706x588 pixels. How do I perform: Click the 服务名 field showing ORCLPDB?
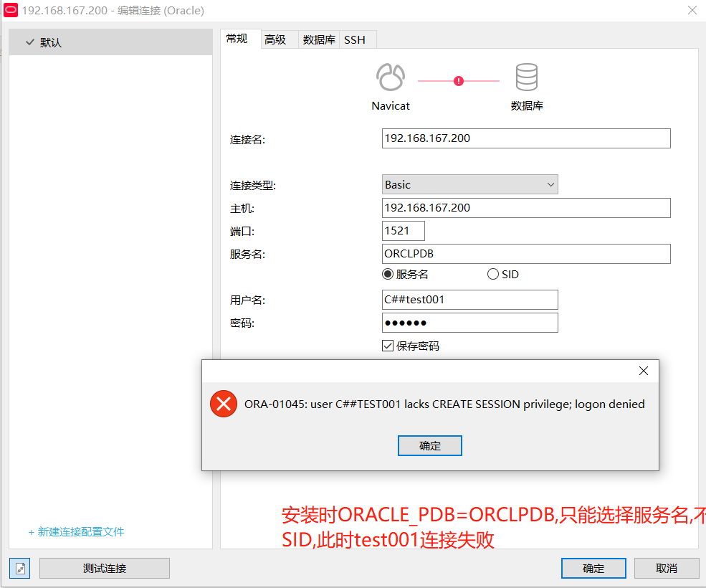pos(526,254)
